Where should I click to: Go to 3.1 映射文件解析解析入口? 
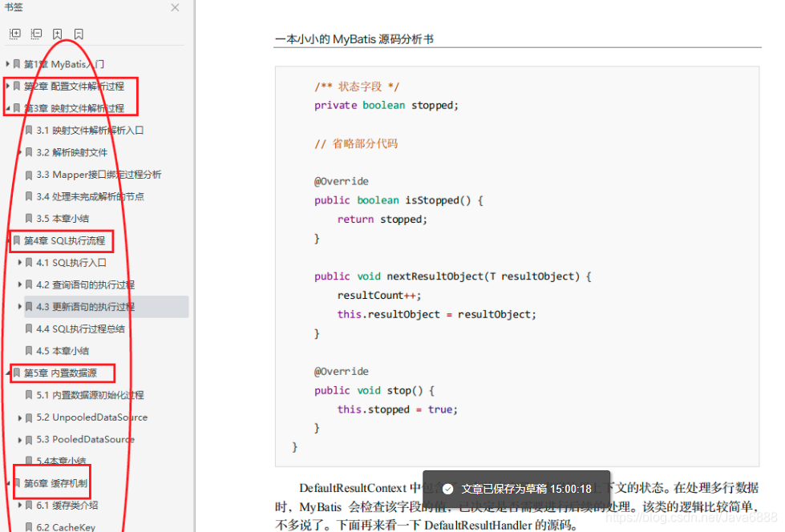tap(90, 130)
